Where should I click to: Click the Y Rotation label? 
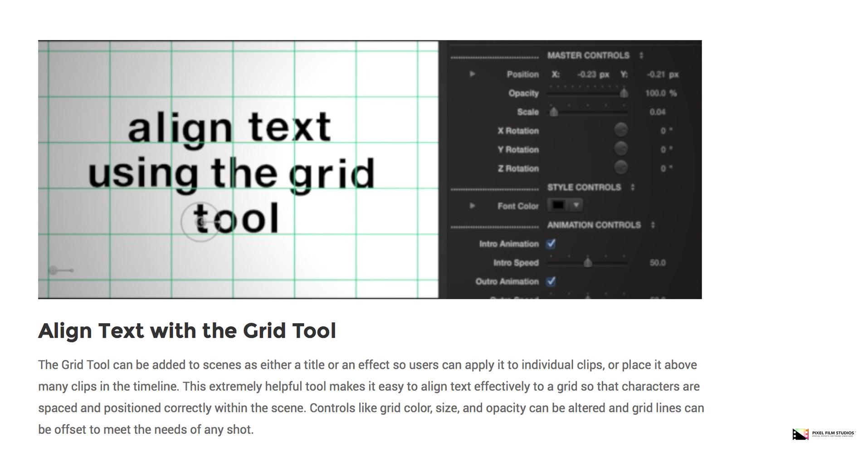518,149
